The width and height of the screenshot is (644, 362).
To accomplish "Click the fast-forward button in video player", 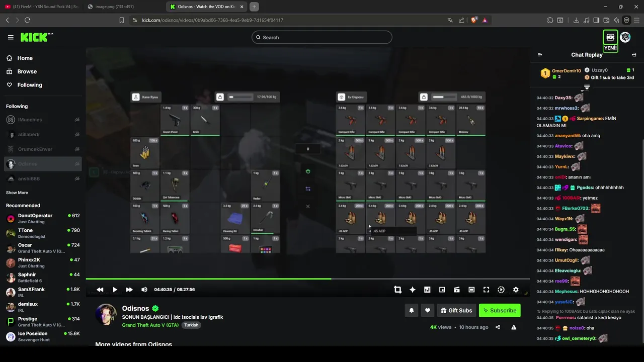I will coord(129,290).
